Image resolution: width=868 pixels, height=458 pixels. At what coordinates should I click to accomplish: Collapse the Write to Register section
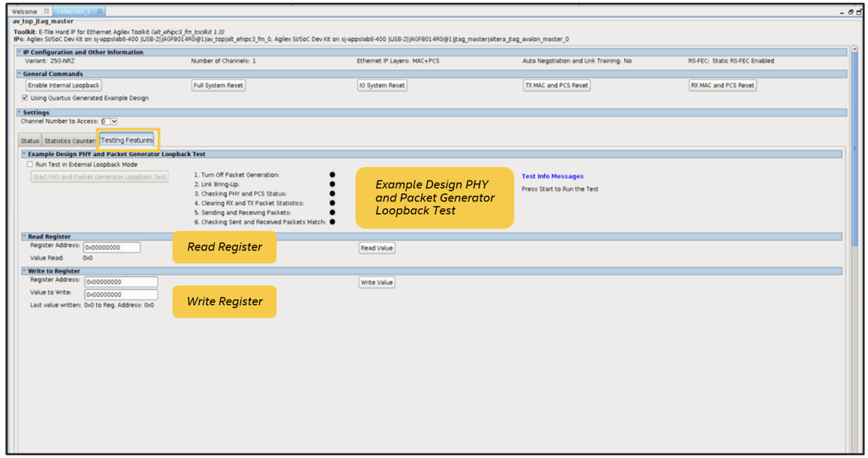tap(24, 271)
